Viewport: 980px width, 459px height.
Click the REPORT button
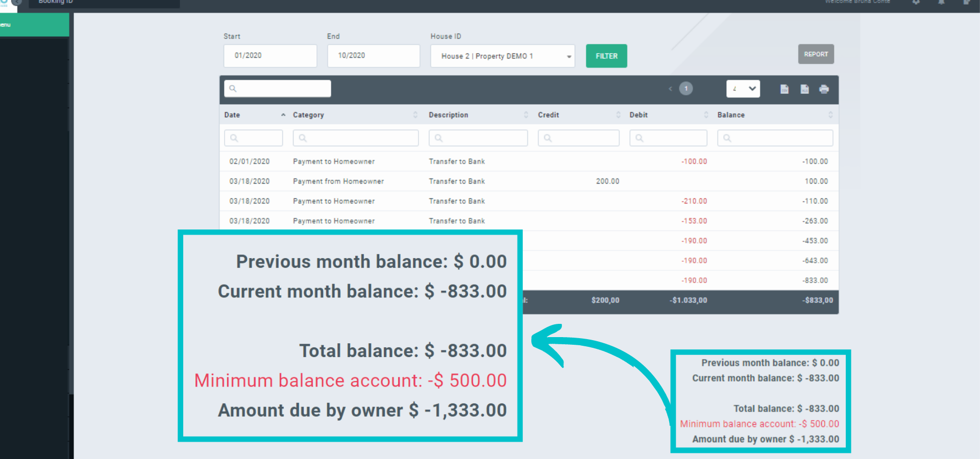pyautogui.click(x=816, y=54)
